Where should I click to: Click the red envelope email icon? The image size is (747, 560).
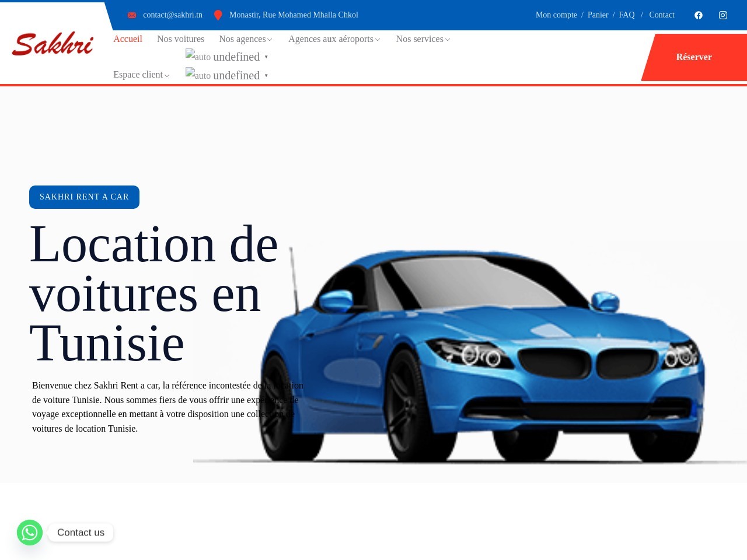pos(132,15)
